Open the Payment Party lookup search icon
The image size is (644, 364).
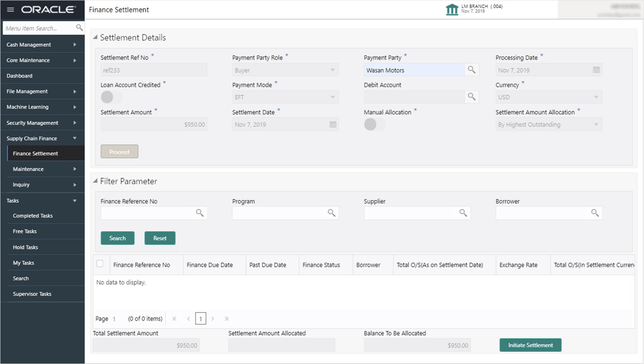[471, 70]
